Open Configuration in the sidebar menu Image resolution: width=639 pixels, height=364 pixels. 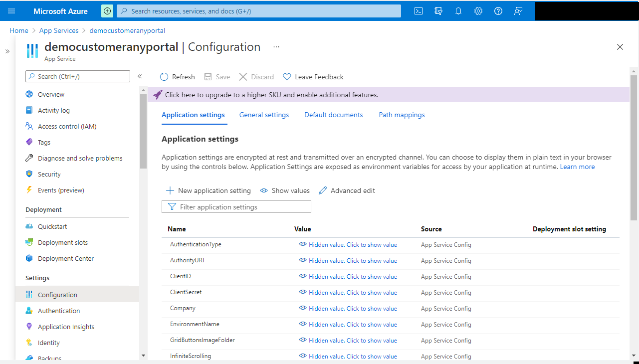(77, 295)
